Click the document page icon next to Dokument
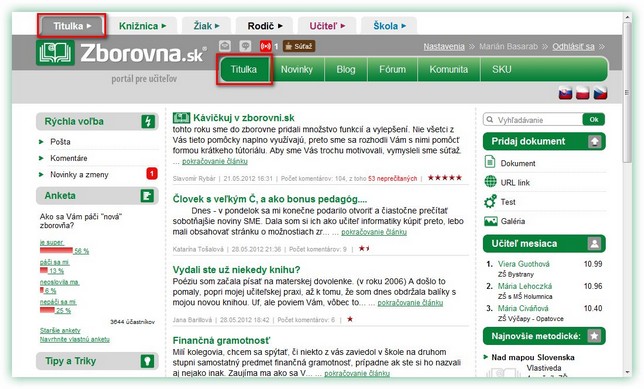The image size is (644, 389). click(x=490, y=162)
